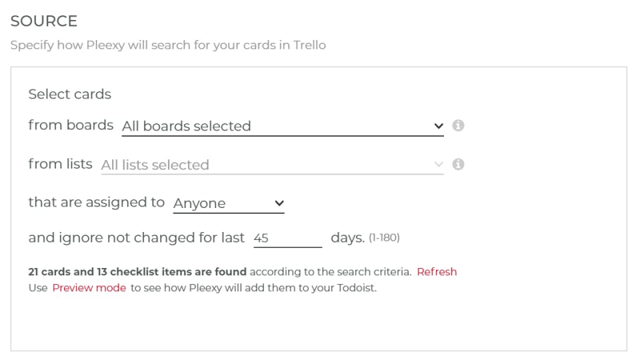Click the (1-180) range hint

[x=384, y=238]
